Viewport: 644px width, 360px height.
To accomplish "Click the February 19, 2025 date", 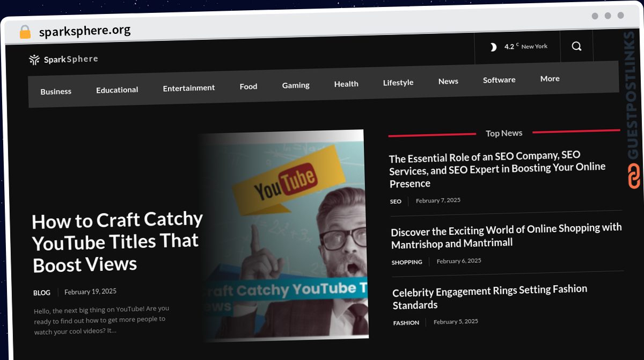I will click(x=90, y=292).
